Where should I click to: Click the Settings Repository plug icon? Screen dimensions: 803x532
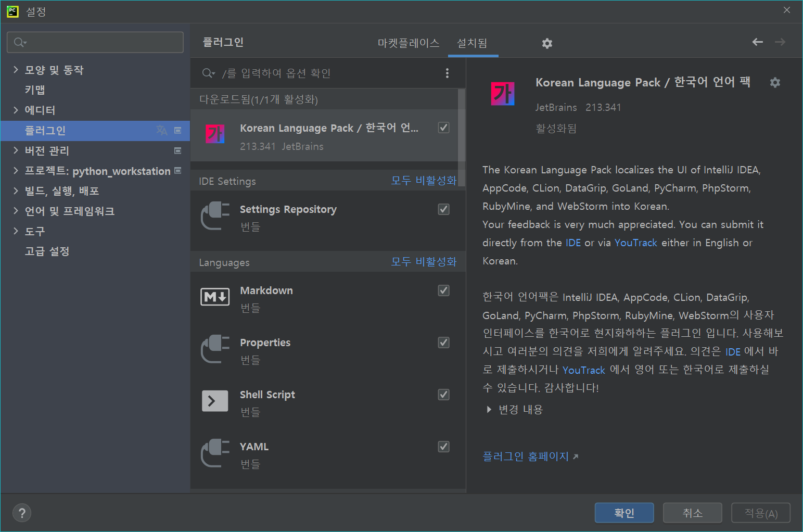coord(215,216)
